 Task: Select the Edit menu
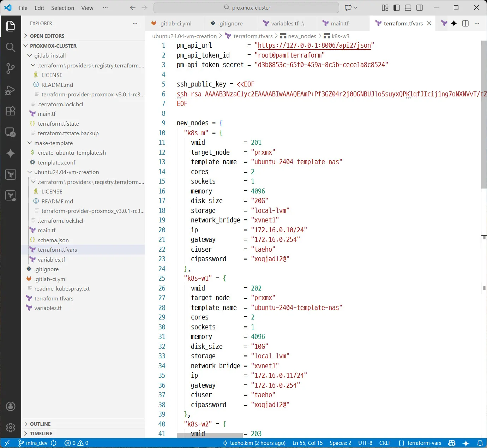[40, 8]
